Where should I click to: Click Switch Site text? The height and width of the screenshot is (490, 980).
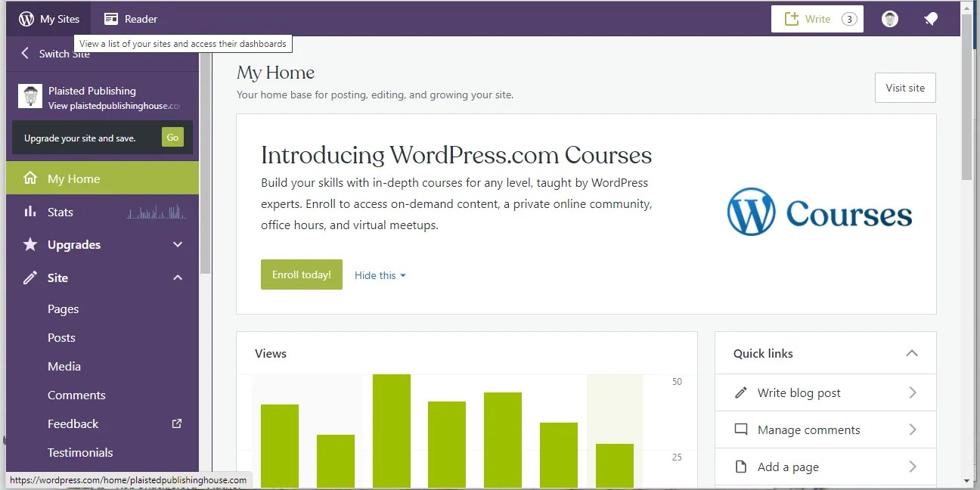(64, 54)
